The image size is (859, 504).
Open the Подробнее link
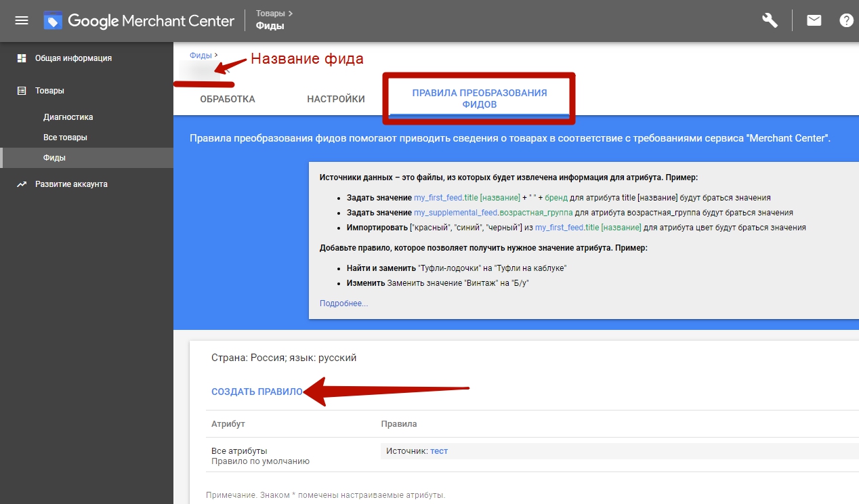click(343, 303)
